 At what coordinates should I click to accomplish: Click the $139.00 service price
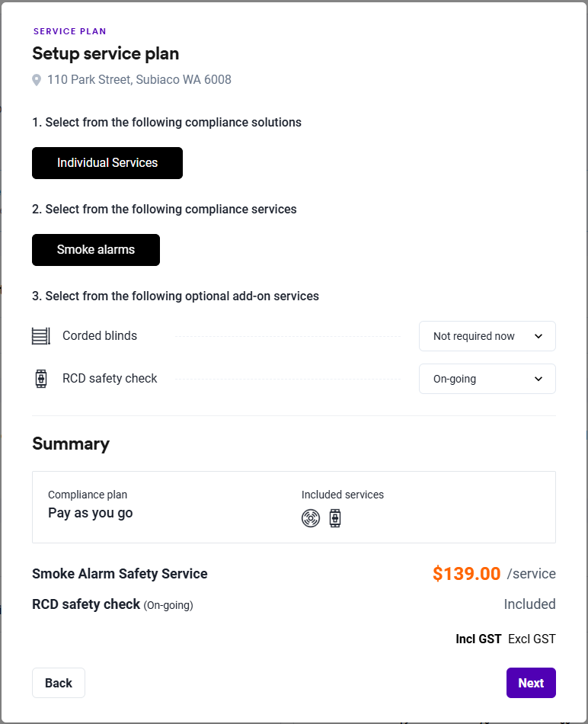click(466, 574)
